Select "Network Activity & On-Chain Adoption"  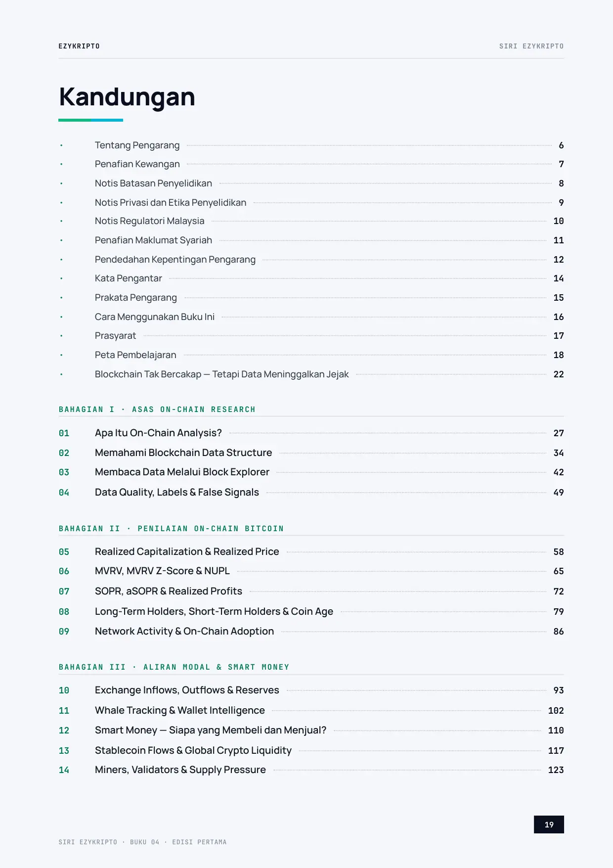(x=184, y=632)
